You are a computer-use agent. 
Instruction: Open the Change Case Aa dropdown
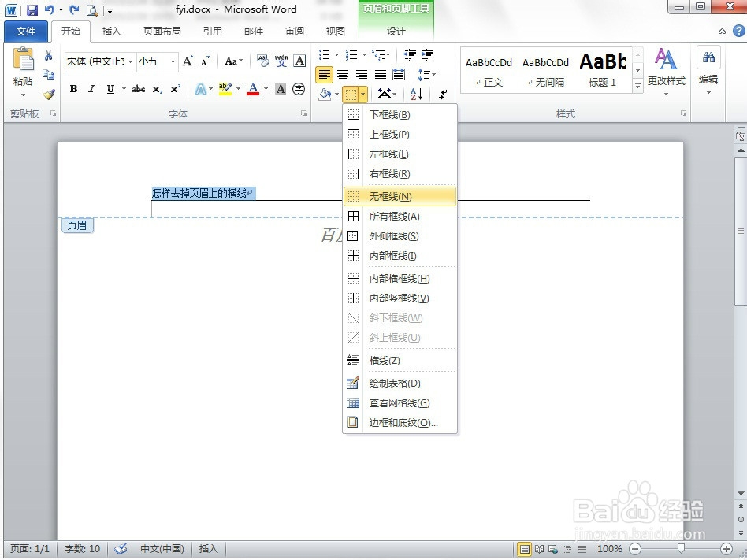pos(233,61)
